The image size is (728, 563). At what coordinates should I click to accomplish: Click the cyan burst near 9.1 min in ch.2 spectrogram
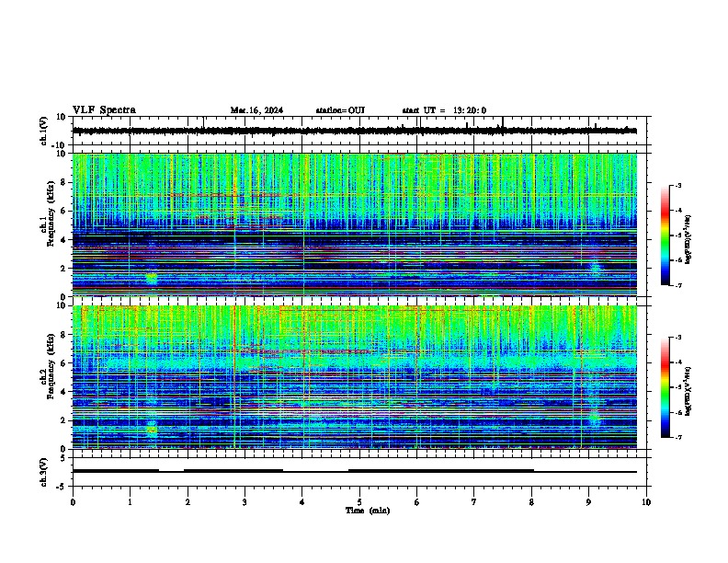pos(595,418)
